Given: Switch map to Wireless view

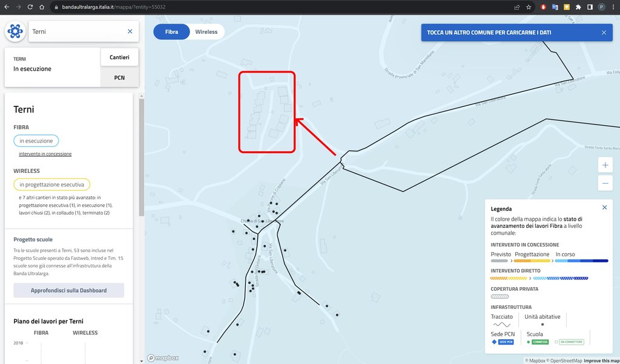Looking at the screenshot, I should [206, 32].
